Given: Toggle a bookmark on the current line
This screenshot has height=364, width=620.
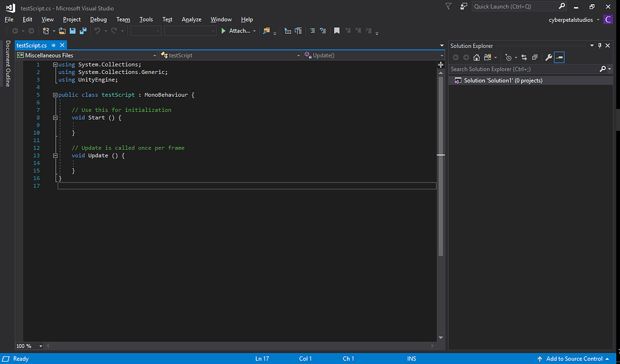Looking at the screenshot, I should pos(337,31).
